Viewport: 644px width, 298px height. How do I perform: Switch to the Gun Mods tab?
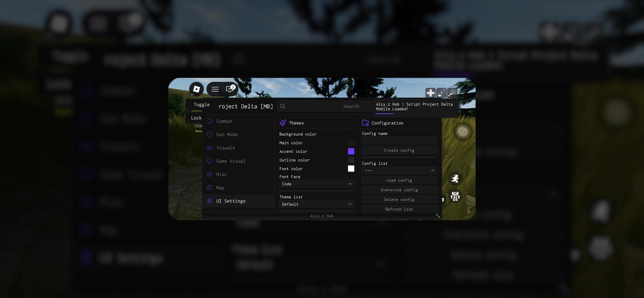point(238,134)
